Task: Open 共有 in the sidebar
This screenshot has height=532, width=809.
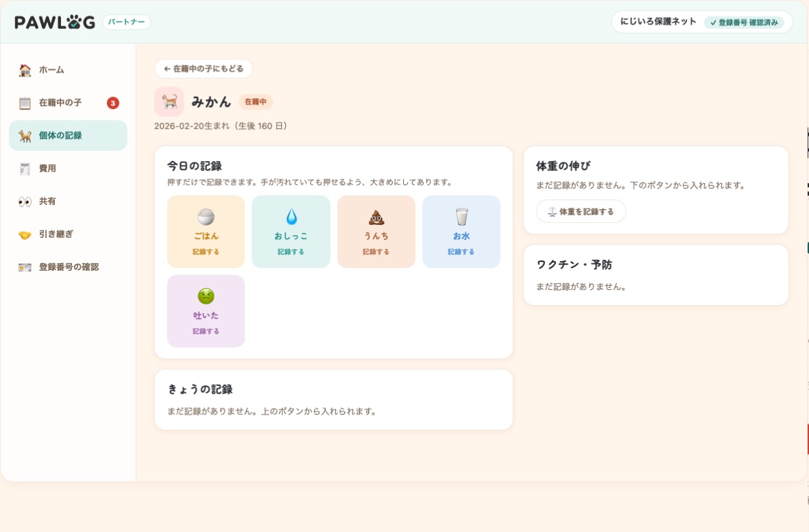Action: tap(68, 202)
